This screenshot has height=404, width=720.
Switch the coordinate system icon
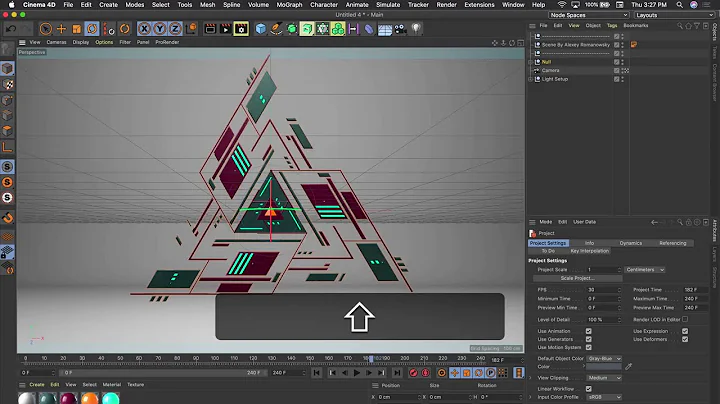tap(191, 29)
